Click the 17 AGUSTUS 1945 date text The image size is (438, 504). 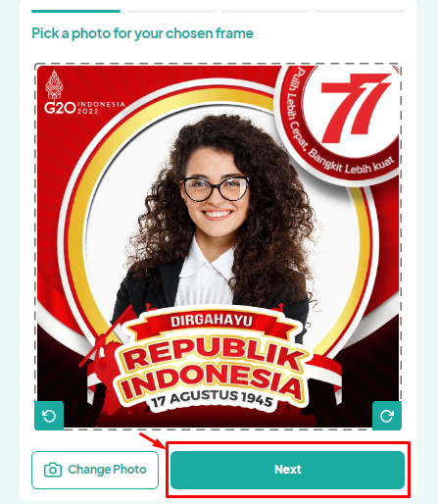point(212,398)
